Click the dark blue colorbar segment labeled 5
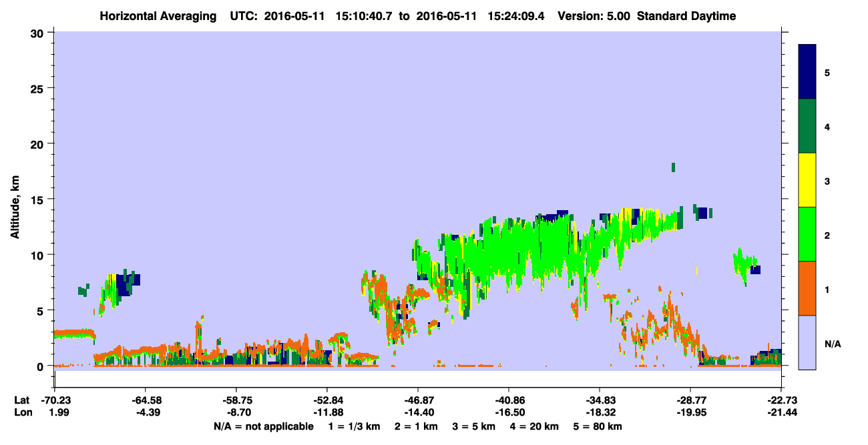The height and width of the screenshot is (445, 868). [807, 72]
